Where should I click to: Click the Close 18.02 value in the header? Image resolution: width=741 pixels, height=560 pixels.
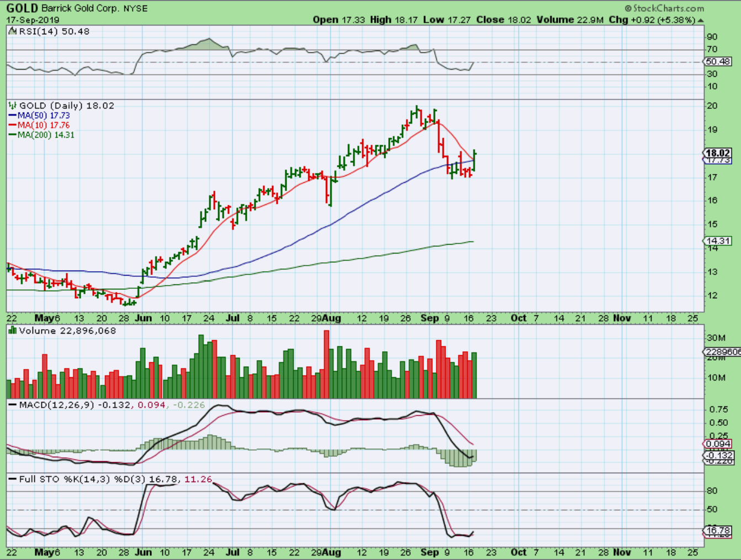[504, 20]
